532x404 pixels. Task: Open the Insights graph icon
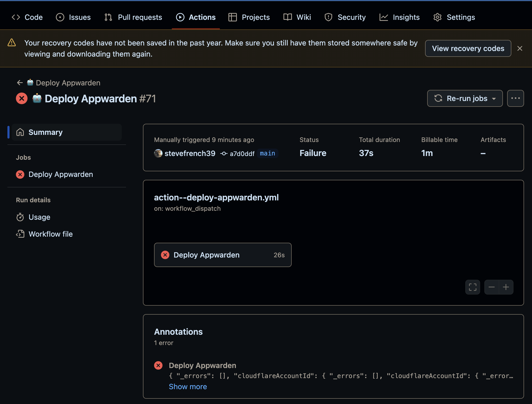tap(384, 17)
